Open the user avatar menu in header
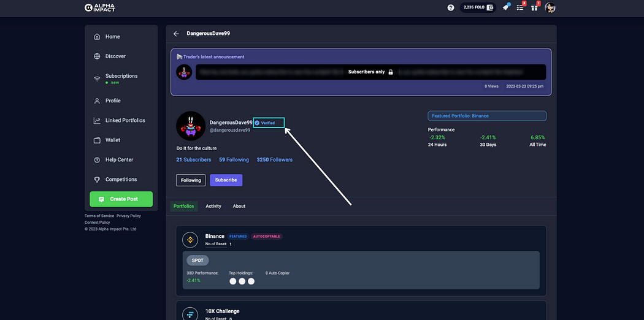Viewport: 644px width, 320px height. point(550,7)
